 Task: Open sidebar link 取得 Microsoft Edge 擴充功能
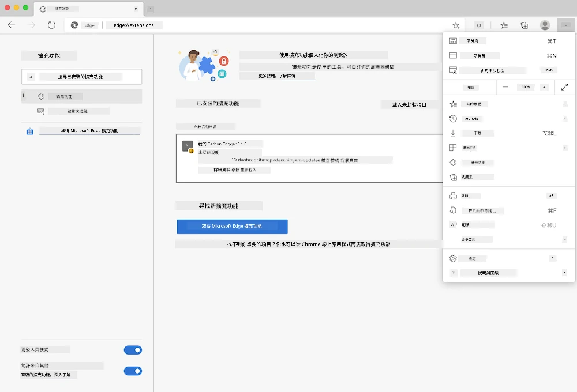coord(89,130)
